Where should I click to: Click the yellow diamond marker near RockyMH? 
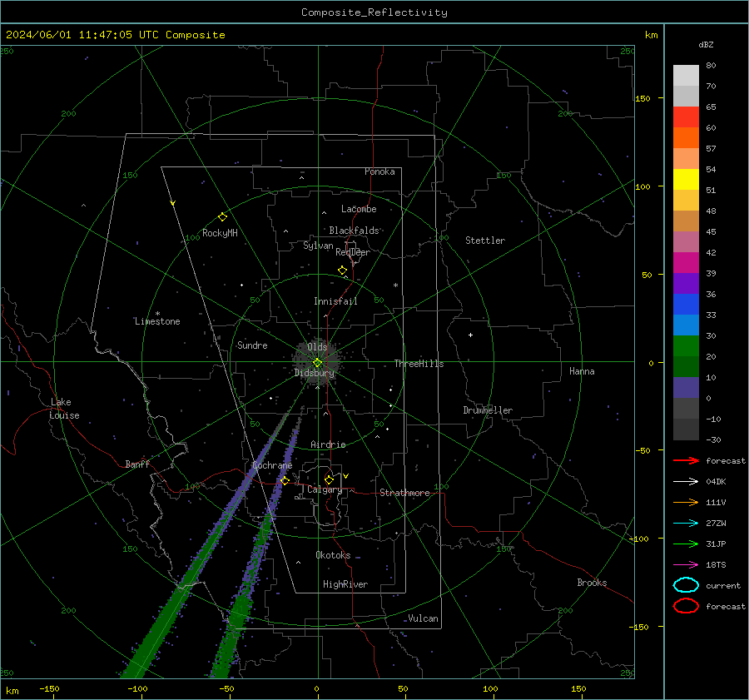point(222,217)
